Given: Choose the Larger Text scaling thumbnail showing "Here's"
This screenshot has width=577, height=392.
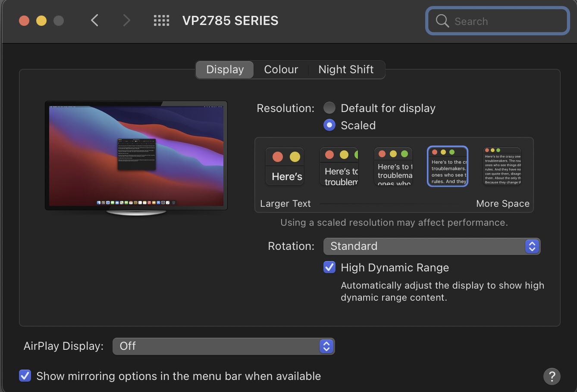Looking at the screenshot, I should pos(285,166).
